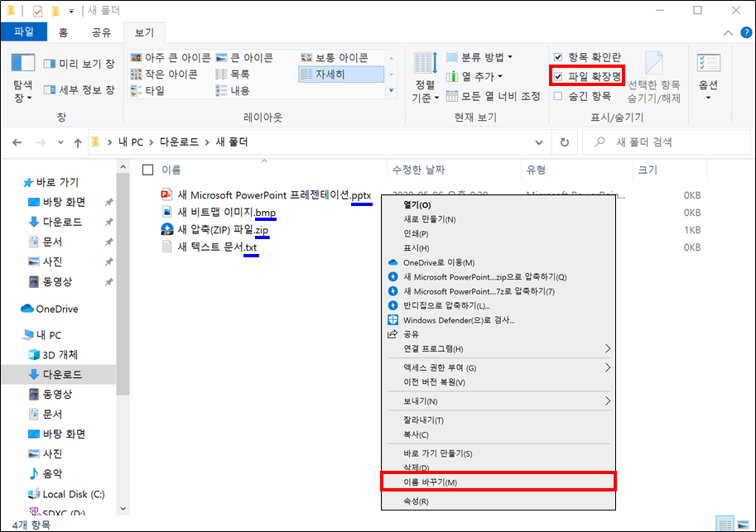Image resolution: width=756 pixels, height=532 pixels.
Task: Click hide selected items (선택한 항목 숨기기/해제)
Action: pyautogui.click(x=654, y=78)
